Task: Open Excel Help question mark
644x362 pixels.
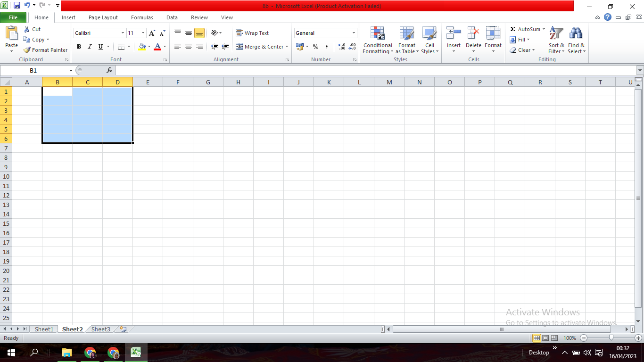Action: pyautogui.click(x=608, y=17)
